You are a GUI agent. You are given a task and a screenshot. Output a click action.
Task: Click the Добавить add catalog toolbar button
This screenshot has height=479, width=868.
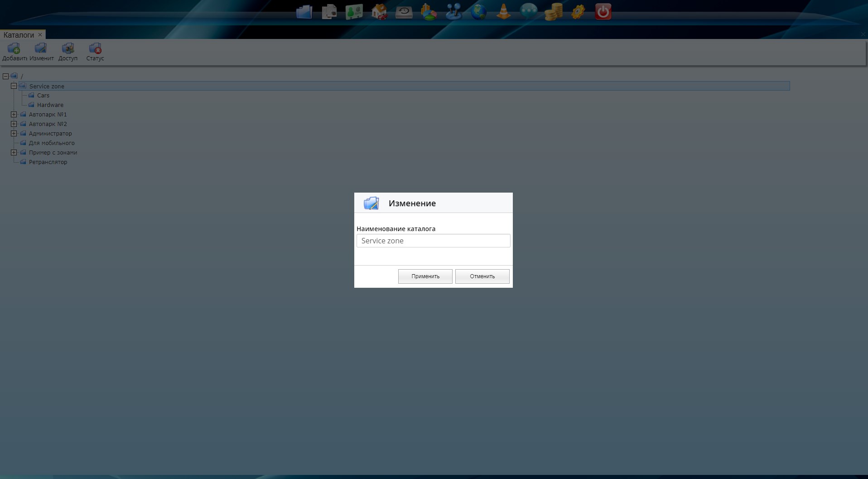(x=14, y=51)
